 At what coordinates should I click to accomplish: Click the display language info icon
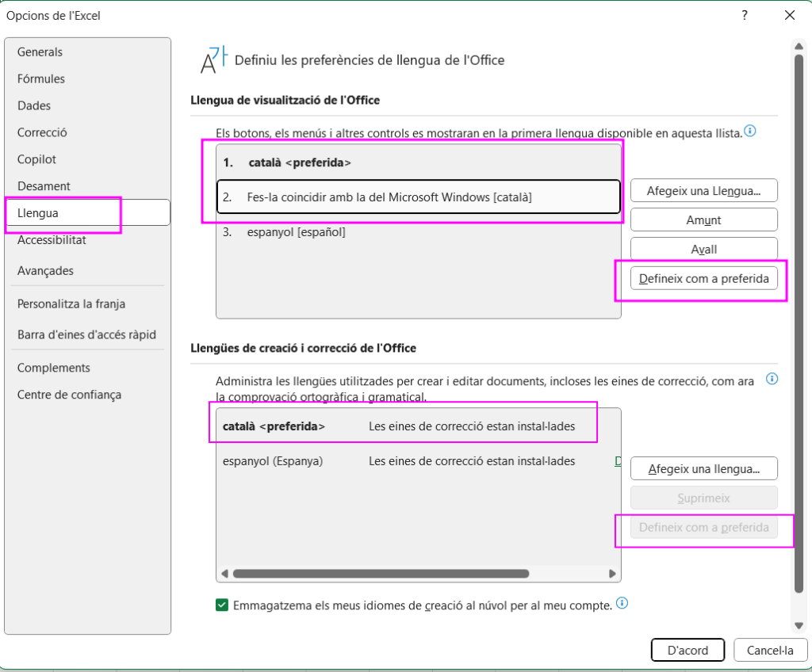click(750, 131)
